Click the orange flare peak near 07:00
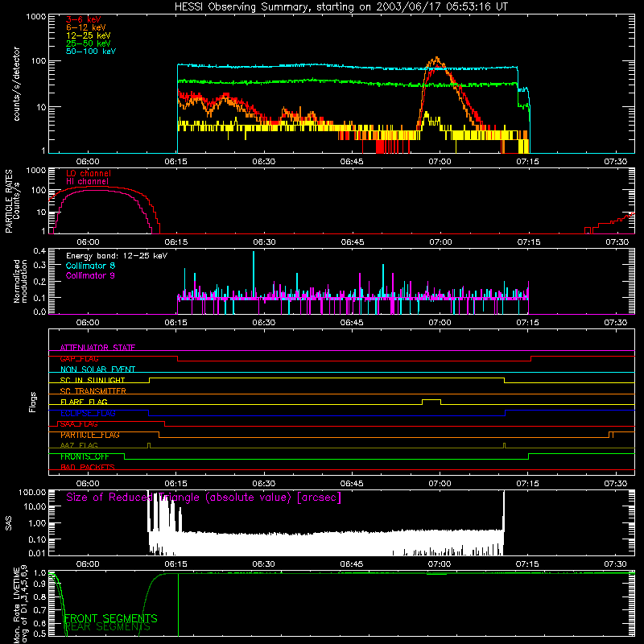 coord(436,60)
